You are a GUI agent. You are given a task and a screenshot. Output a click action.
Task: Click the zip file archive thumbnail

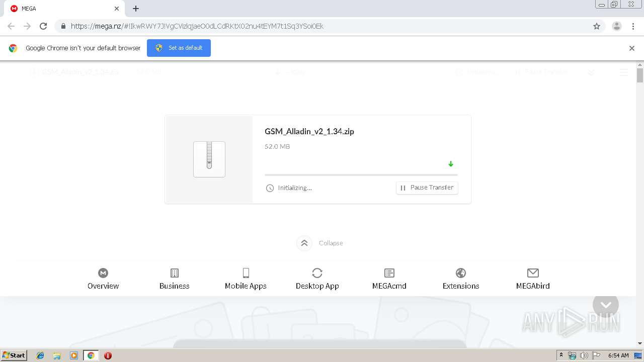point(209,159)
